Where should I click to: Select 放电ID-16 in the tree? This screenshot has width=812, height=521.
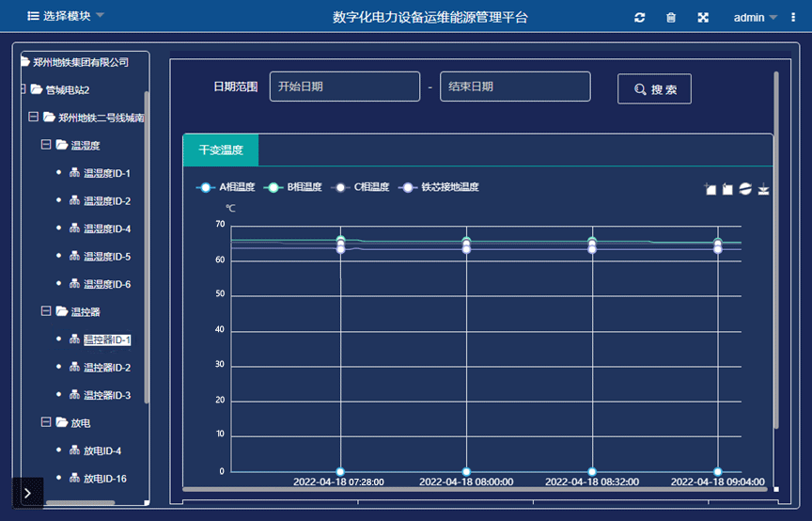105,479
